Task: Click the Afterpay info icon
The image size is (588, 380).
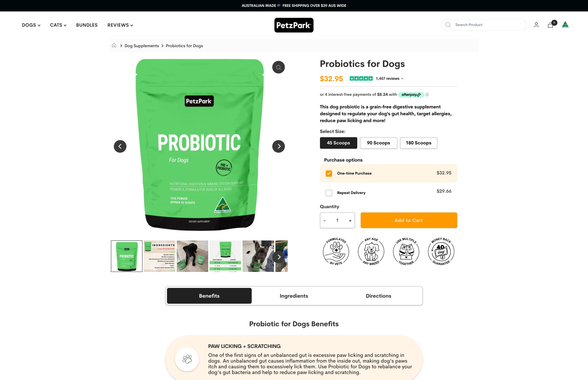Action: pos(427,94)
